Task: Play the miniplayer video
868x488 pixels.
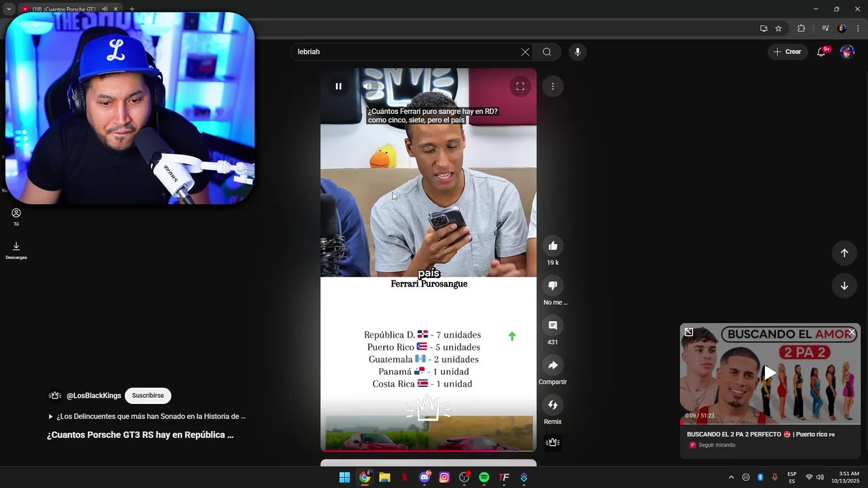Action: pos(770,372)
